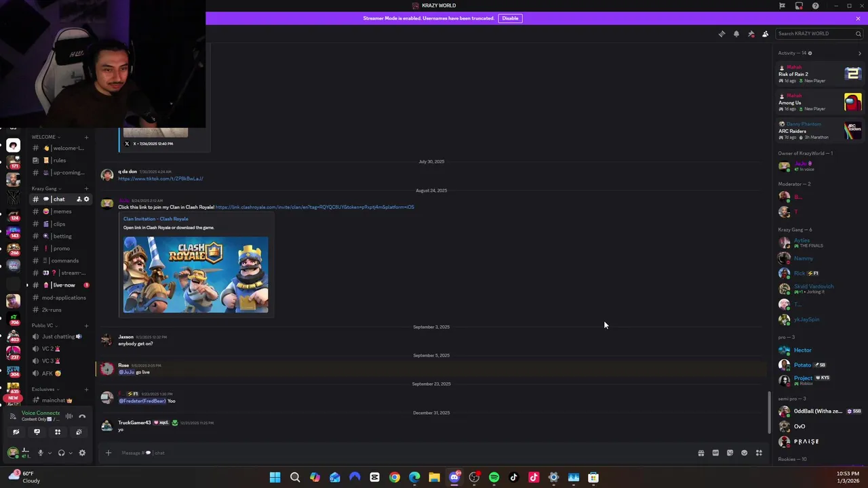Image resolution: width=868 pixels, height=488 pixels.
Task: Join the AFK voice channel
Action: (60, 373)
